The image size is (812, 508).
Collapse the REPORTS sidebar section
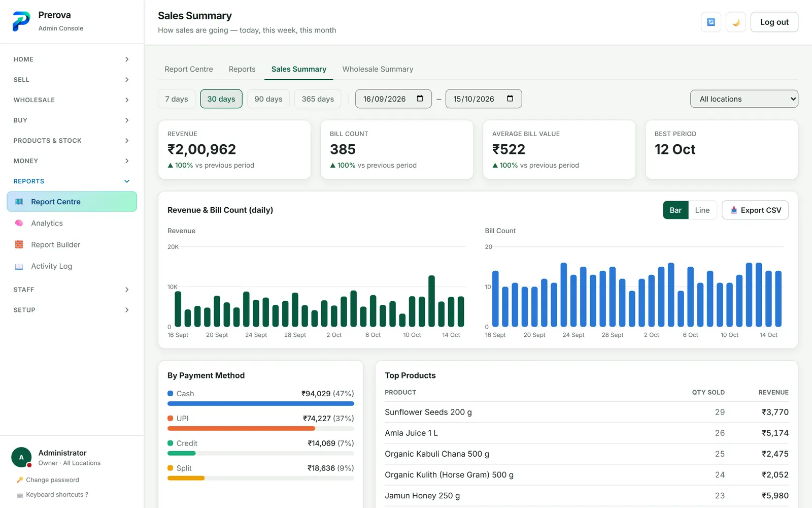pyautogui.click(x=72, y=181)
